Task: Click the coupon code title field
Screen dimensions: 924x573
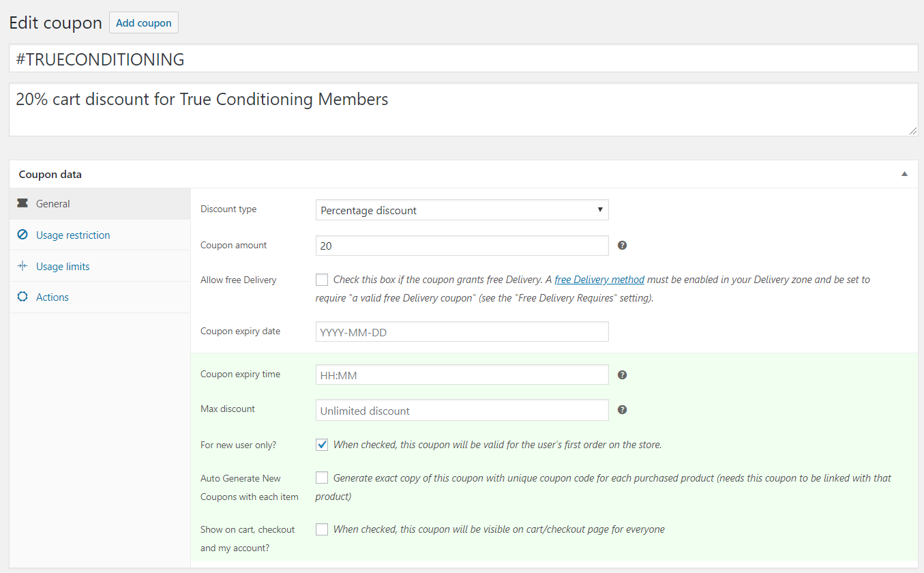Action: [463, 59]
